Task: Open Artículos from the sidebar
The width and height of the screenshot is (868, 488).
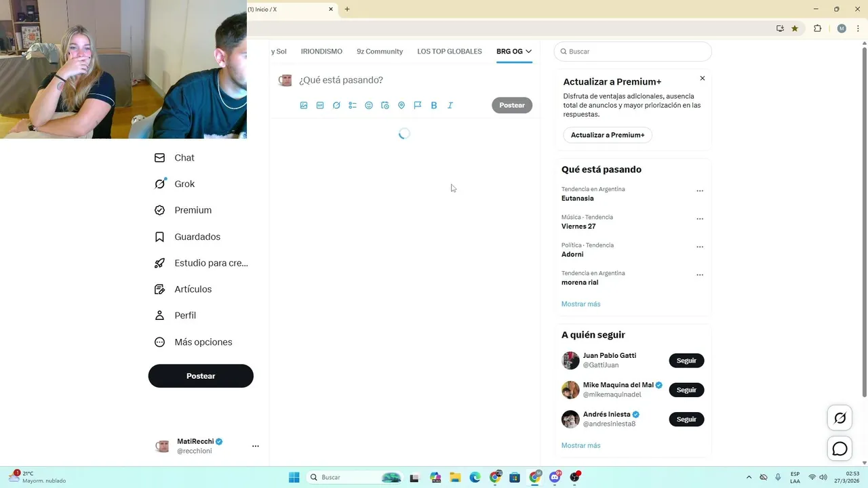Action: pos(183,289)
